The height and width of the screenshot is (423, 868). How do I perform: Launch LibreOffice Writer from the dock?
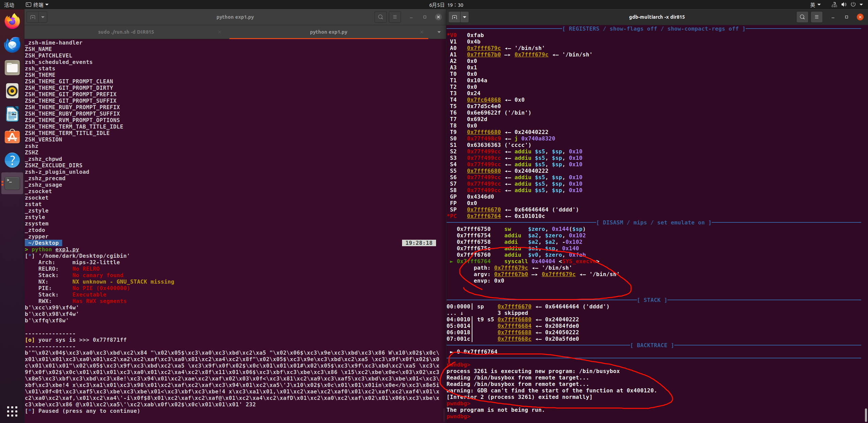pos(12,114)
